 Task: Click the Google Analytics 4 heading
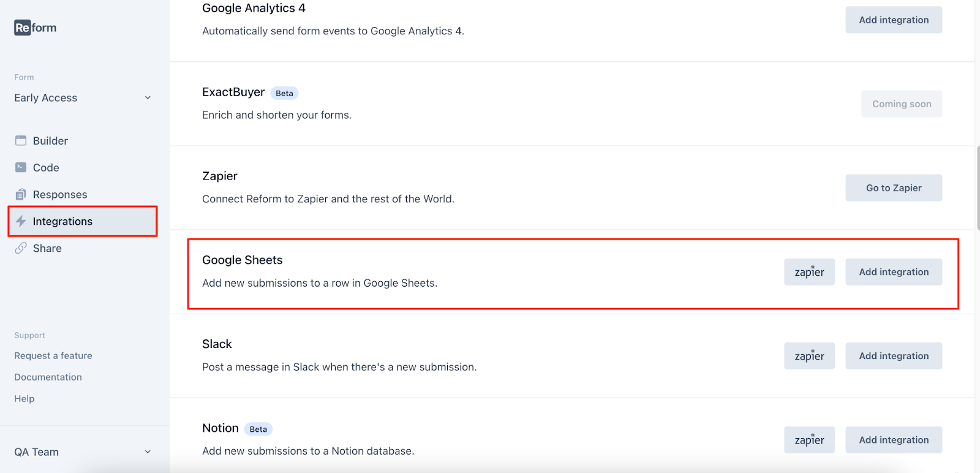click(x=254, y=8)
